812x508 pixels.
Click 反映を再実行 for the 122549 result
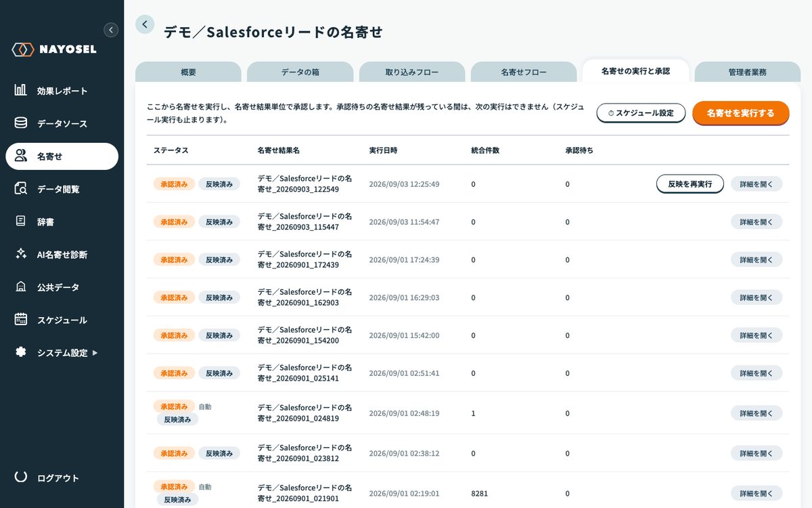click(x=690, y=184)
